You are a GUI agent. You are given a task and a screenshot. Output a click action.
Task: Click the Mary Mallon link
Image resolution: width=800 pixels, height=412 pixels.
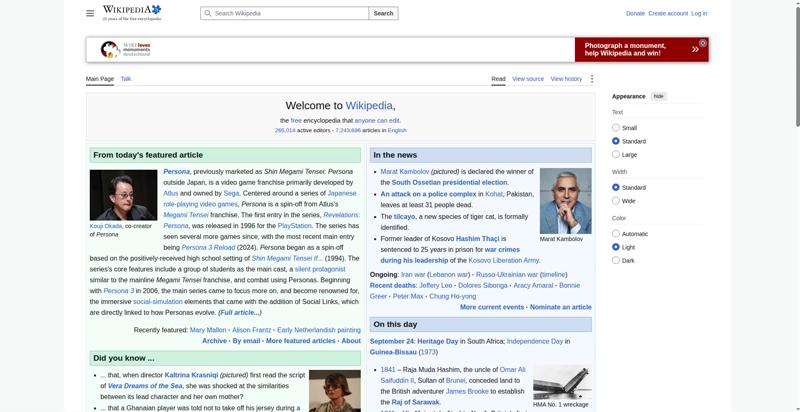pos(208,330)
